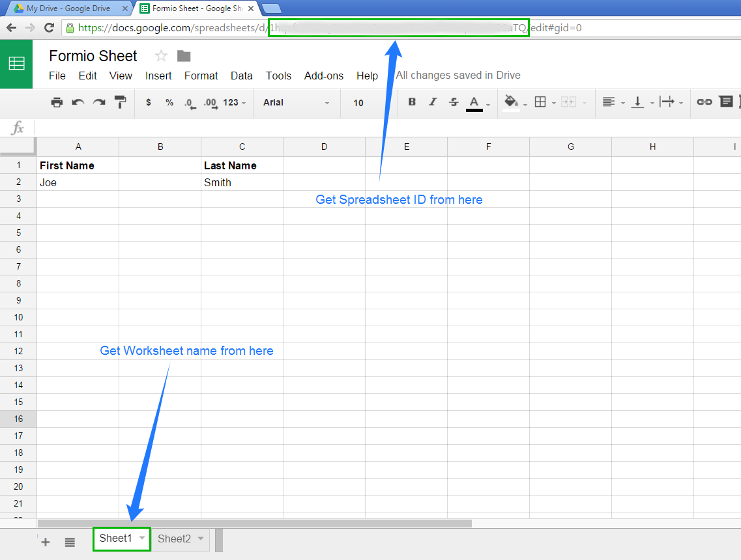Screen dimensions: 741x560
Task: Select the cell containing Joe
Action: 78,182
